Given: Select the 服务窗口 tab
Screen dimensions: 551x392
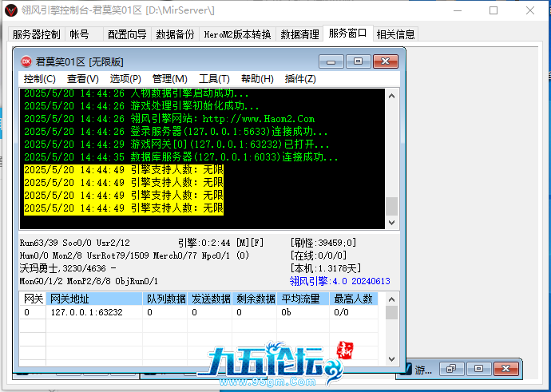Looking at the screenshot, I should [x=348, y=34].
